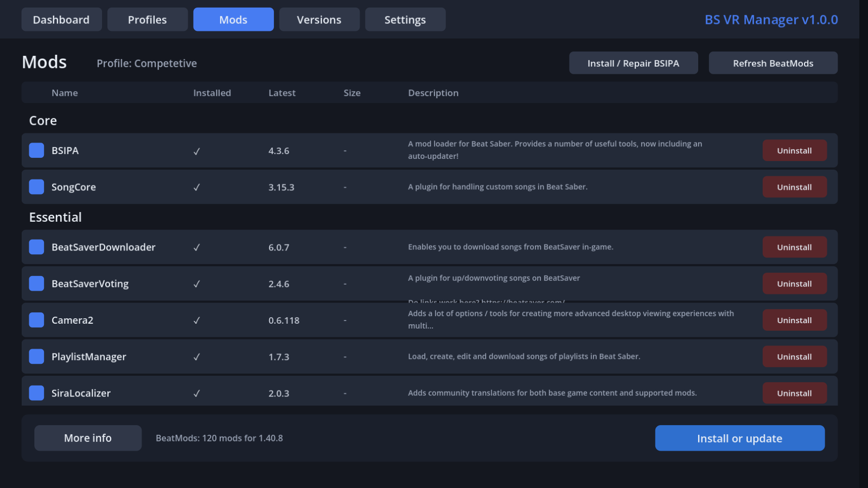Toggle the SongCore mod checkbox
868x488 pixels.
(36, 187)
